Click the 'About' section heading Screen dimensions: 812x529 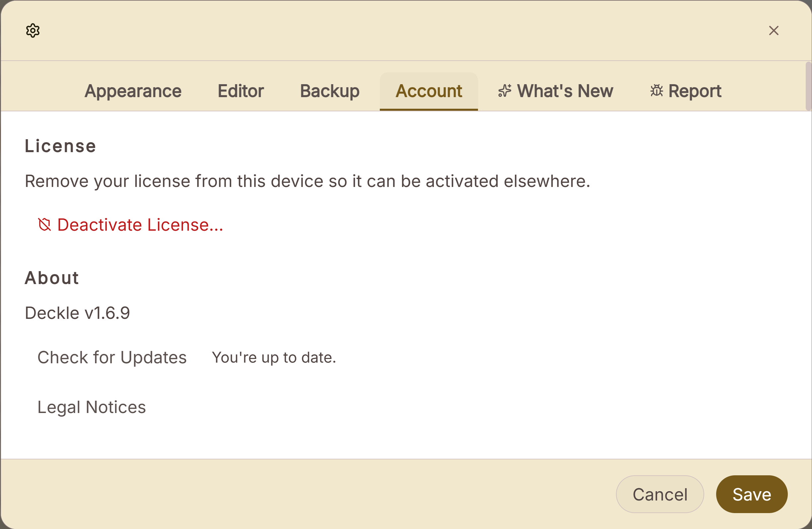52,278
